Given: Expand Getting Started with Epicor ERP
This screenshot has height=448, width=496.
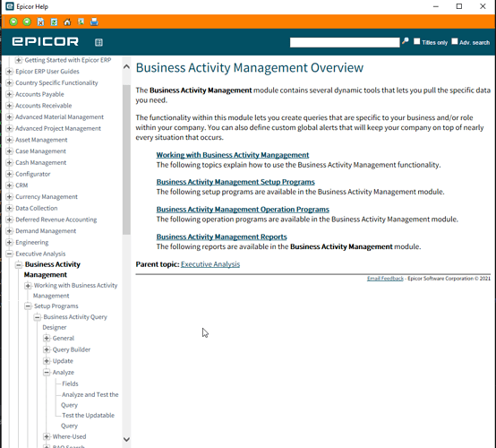Looking at the screenshot, I should (x=19, y=60).
